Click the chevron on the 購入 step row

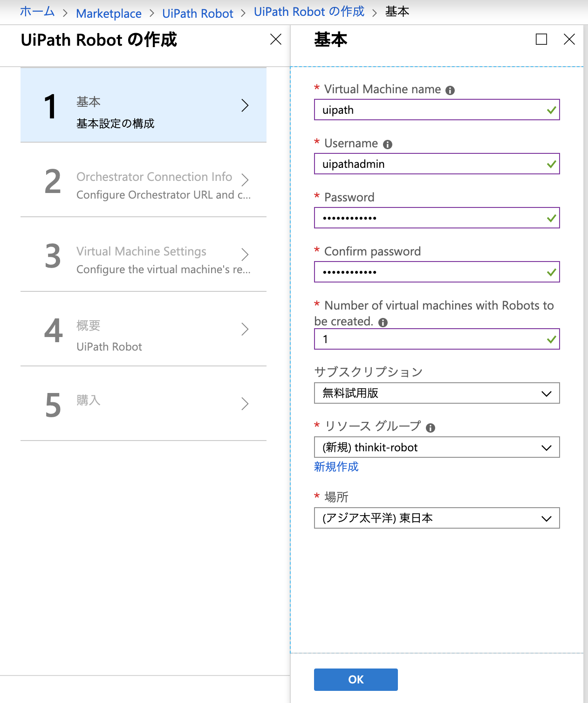tap(245, 404)
